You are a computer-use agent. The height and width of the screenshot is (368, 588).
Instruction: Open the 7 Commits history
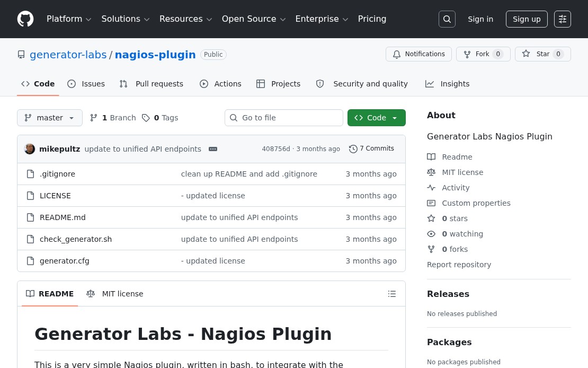(x=371, y=148)
